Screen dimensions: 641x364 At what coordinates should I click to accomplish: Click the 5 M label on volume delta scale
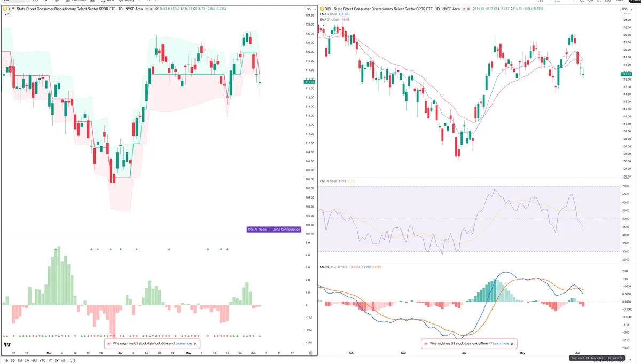(308, 243)
